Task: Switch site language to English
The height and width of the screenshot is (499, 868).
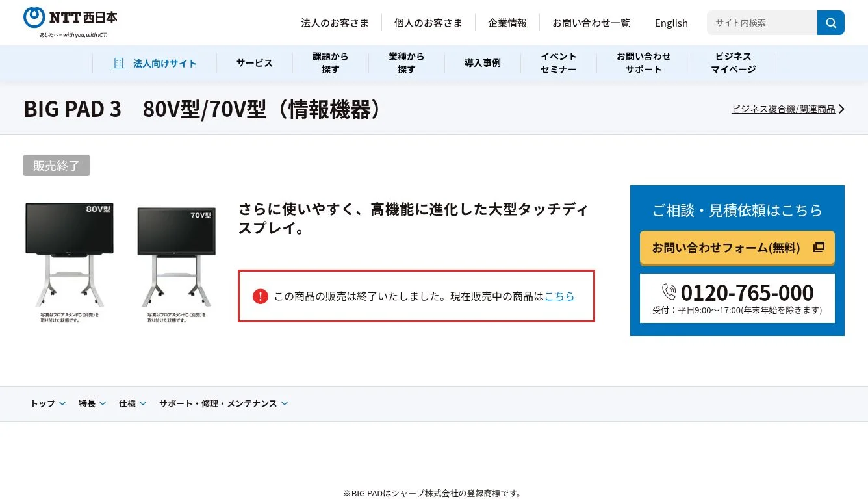Action: coord(671,23)
